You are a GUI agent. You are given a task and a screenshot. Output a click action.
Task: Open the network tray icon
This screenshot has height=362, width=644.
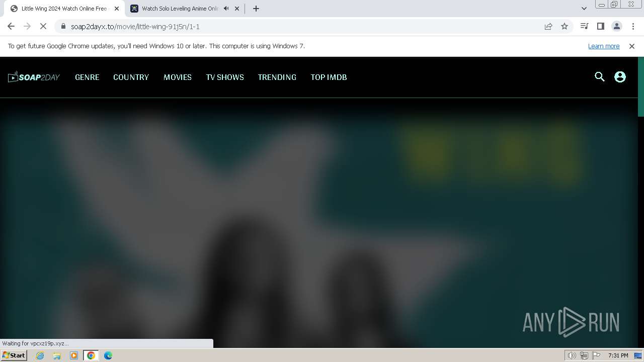pos(584,355)
